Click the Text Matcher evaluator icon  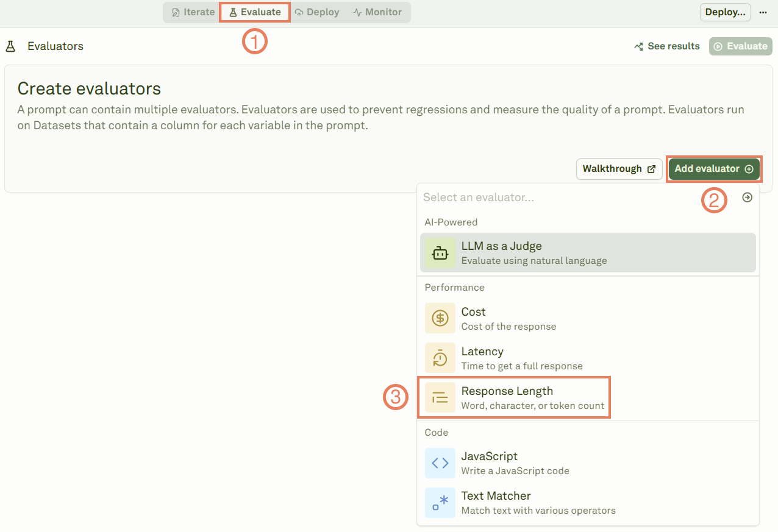click(x=440, y=503)
